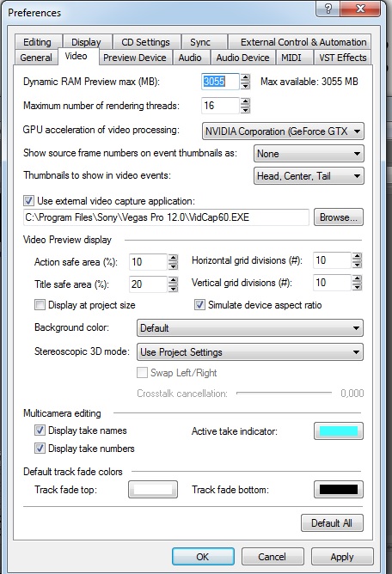Decrease Horizontal grid divisions
The width and height of the screenshot is (392, 574).
click(x=357, y=265)
